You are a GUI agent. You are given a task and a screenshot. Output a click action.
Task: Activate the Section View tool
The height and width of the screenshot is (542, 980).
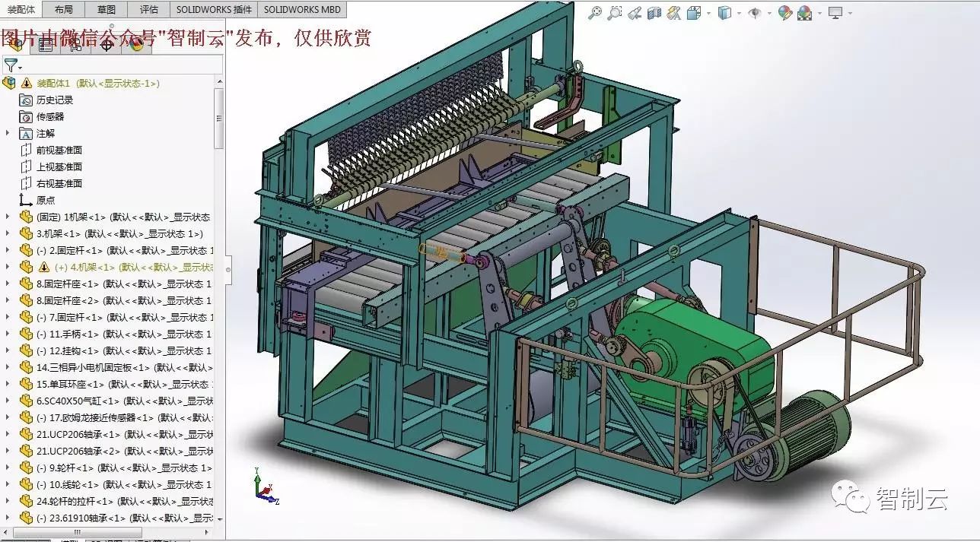(654, 13)
